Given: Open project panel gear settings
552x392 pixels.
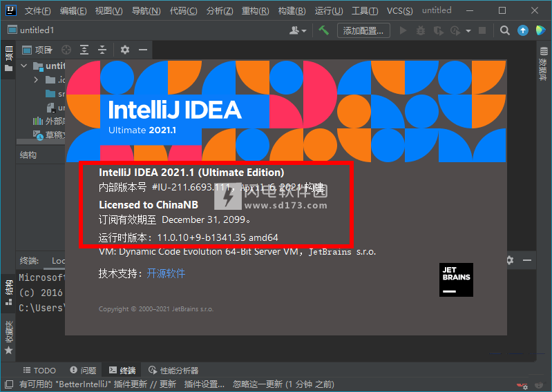Looking at the screenshot, I should click(124, 50).
